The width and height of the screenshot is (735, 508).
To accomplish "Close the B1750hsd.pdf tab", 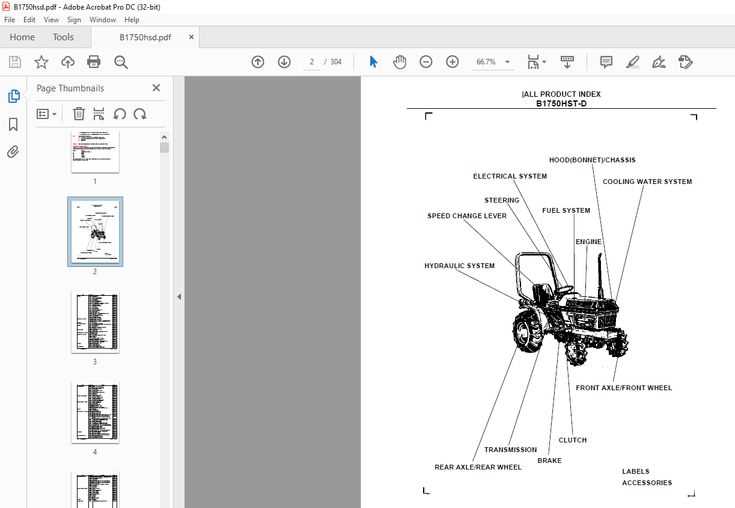I will (191, 37).
